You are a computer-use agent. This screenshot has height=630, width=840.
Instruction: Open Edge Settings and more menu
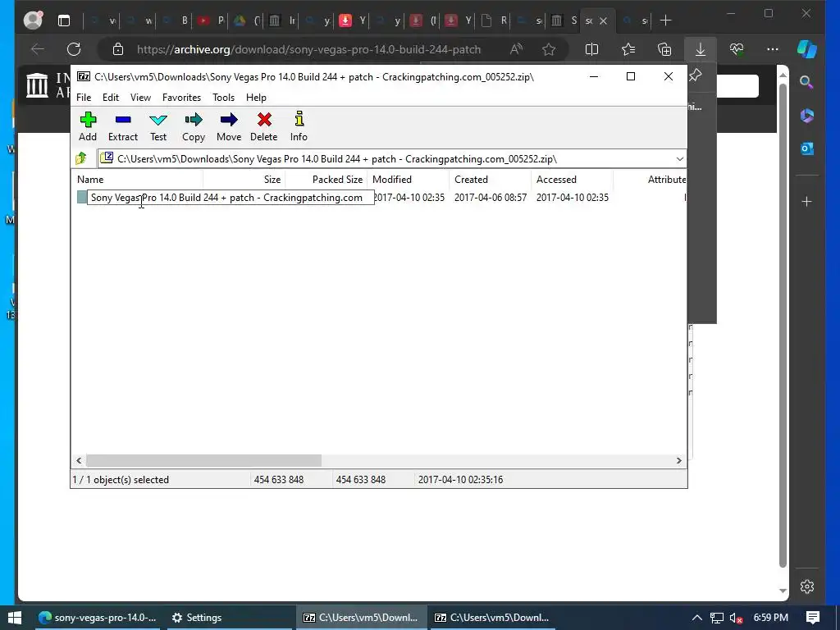coord(773,49)
